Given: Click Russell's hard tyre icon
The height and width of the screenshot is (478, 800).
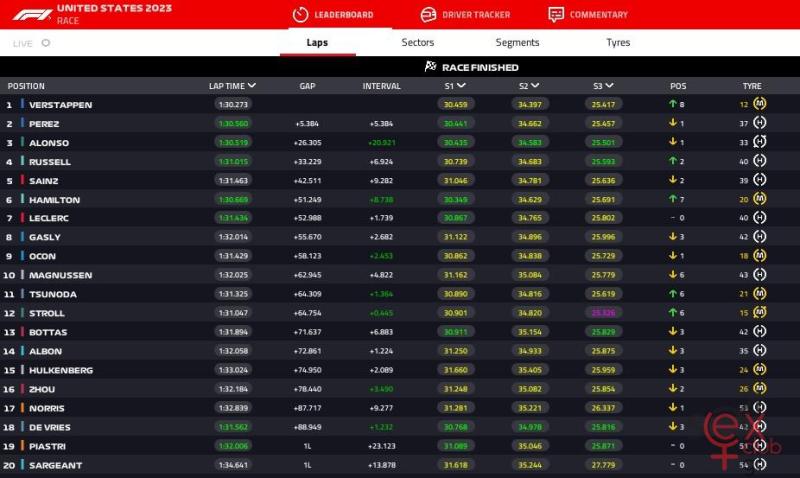Looking at the screenshot, I should pyautogui.click(x=760, y=161).
